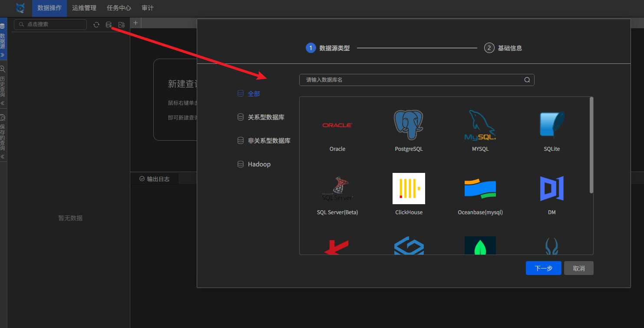Add a new query tab with plus
Screen dimensions: 644x328
135,23
